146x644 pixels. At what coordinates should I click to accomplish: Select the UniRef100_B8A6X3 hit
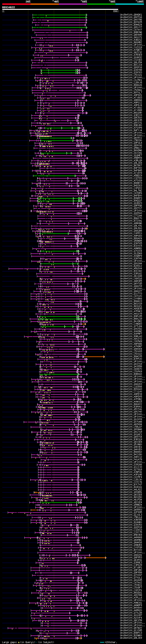(x=131, y=301)
